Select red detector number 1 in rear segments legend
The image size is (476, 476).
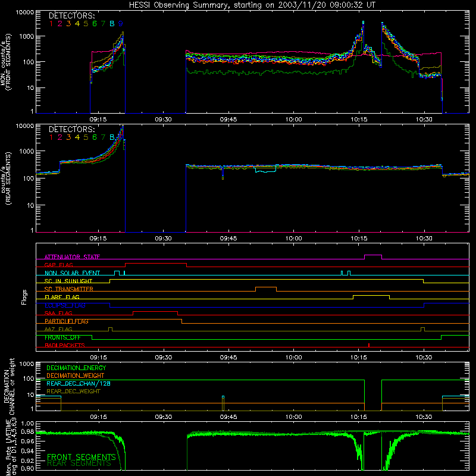click(x=51, y=137)
